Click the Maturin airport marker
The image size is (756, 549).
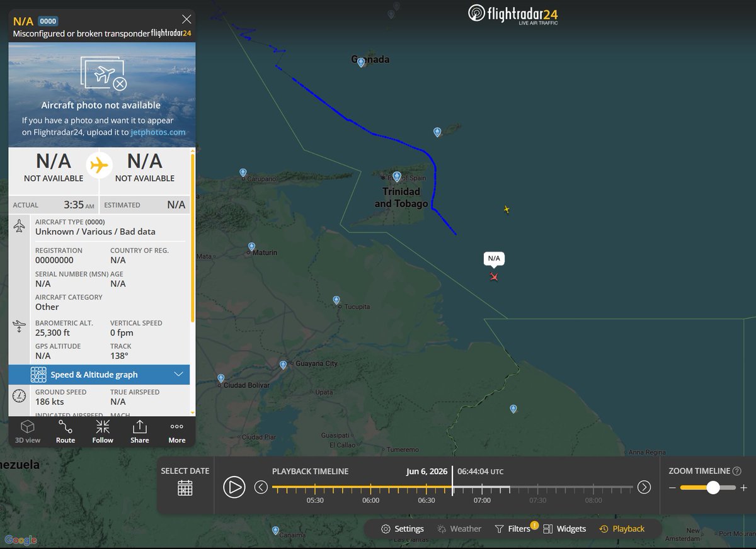click(251, 247)
